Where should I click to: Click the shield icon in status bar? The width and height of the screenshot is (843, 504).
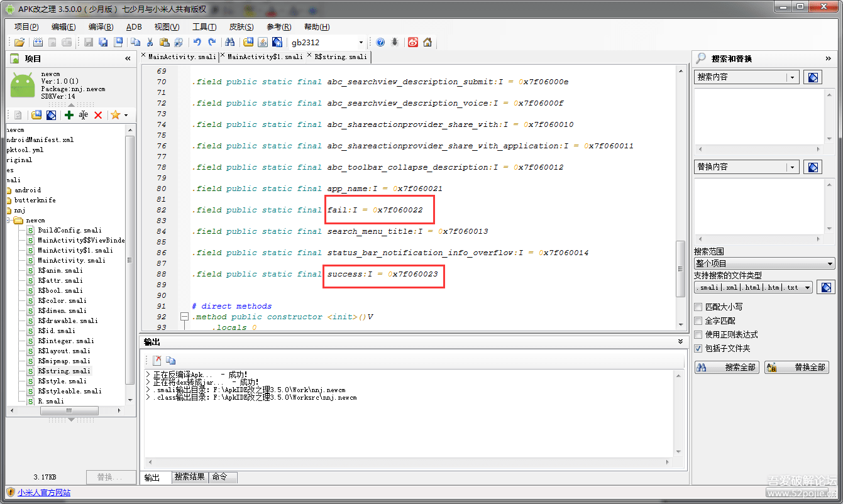pyautogui.click(x=11, y=493)
